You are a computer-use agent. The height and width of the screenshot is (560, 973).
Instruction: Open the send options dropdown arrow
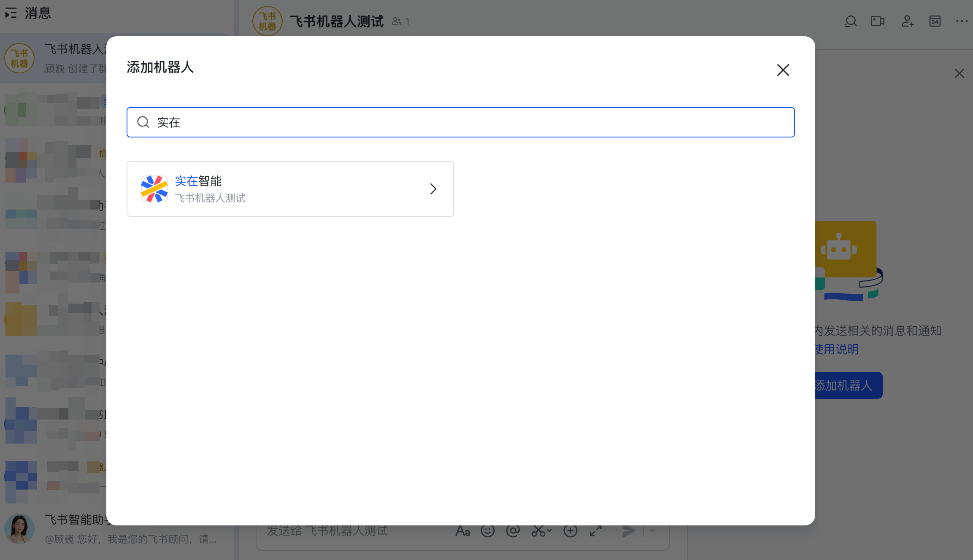pyautogui.click(x=652, y=530)
